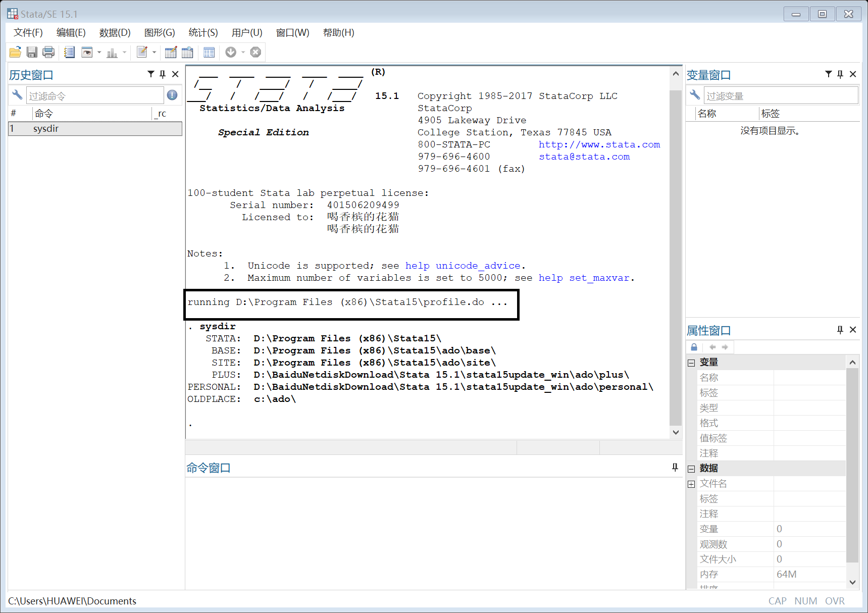Open the Viewer eye icon
Image resolution: width=868 pixels, height=613 pixels.
click(x=87, y=52)
